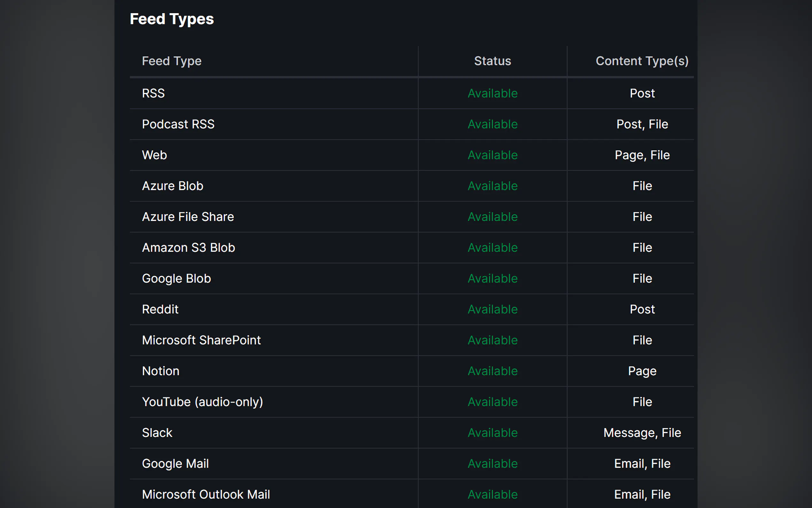This screenshot has height=508, width=812.
Task: Click the Notion feed type cell
Action: 160,371
